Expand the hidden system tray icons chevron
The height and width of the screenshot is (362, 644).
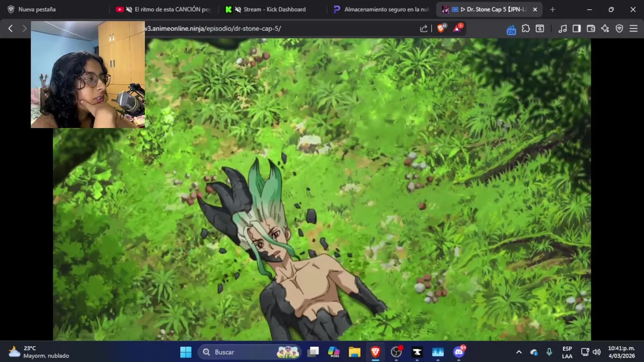click(519, 352)
